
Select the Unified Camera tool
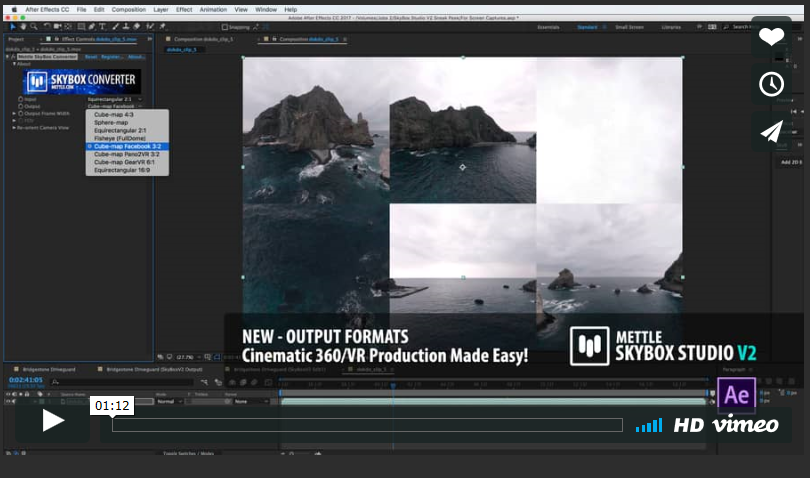[x=57, y=26]
